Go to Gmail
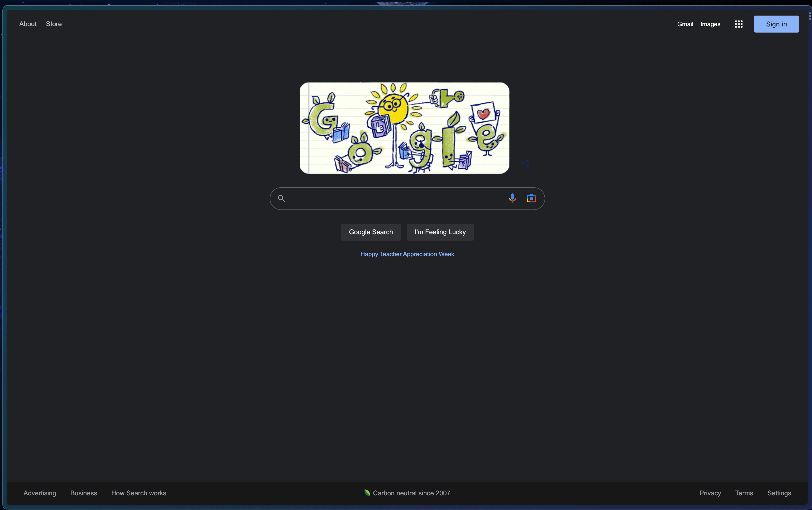 pyautogui.click(x=685, y=24)
